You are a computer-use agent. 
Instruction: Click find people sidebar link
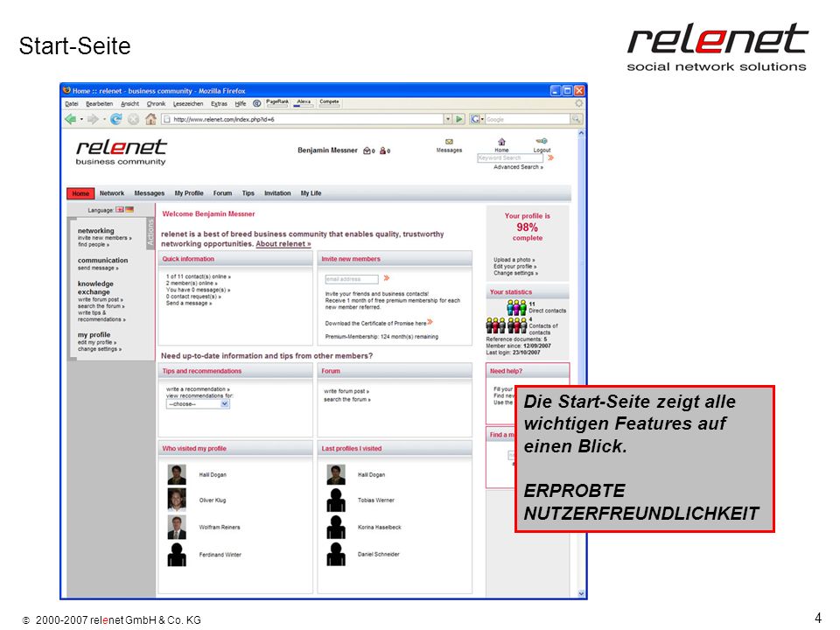(x=94, y=245)
